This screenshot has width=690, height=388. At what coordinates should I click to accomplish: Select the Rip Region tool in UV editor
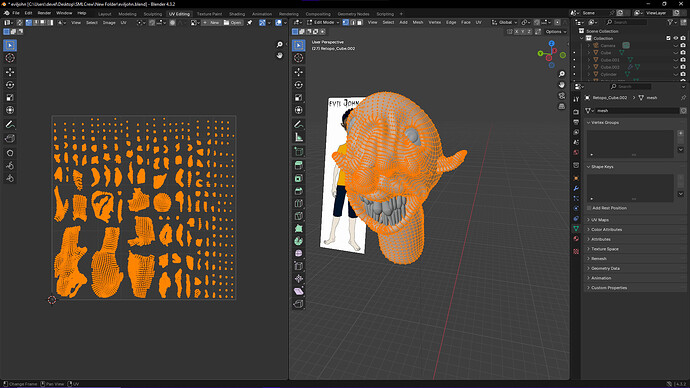coord(10,139)
